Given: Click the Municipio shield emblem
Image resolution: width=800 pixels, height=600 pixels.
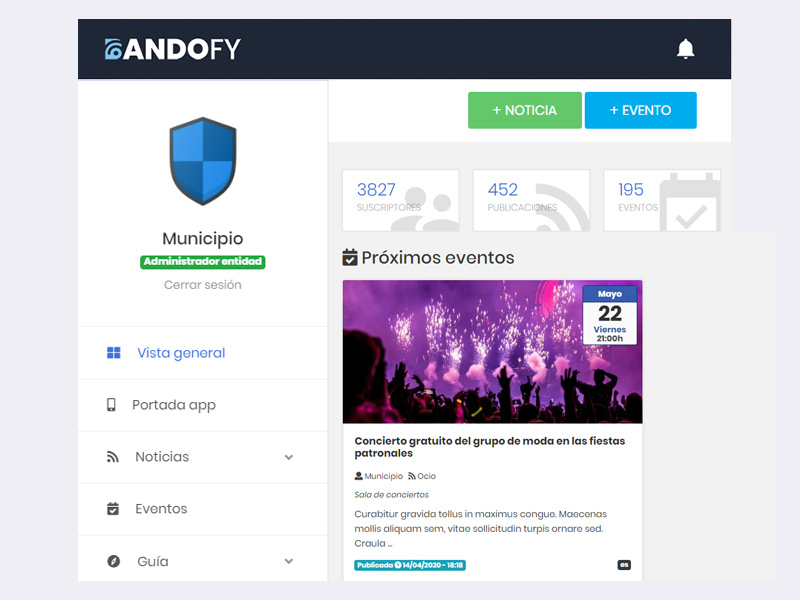Looking at the screenshot, I should [x=203, y=161].
